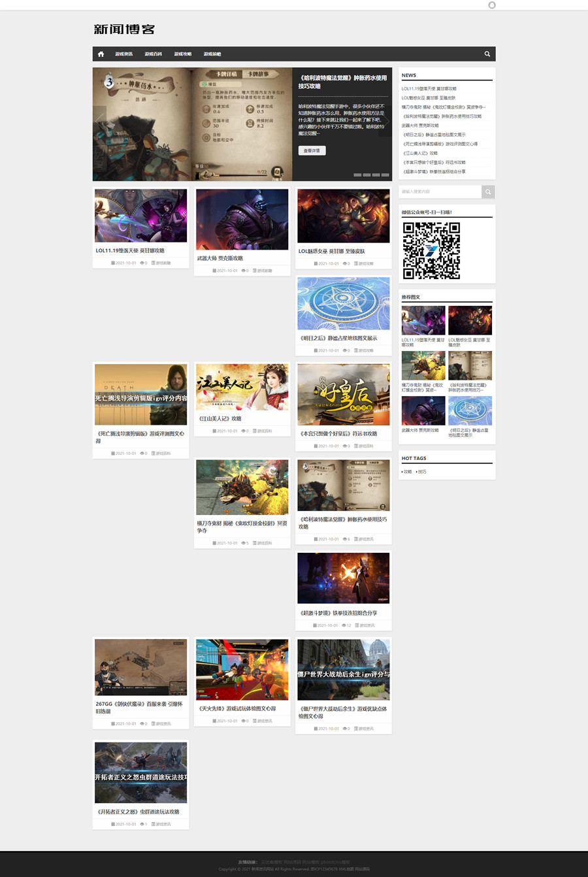Click the user avatar icon at top right
588x877 pixels.
click(492, 5)
